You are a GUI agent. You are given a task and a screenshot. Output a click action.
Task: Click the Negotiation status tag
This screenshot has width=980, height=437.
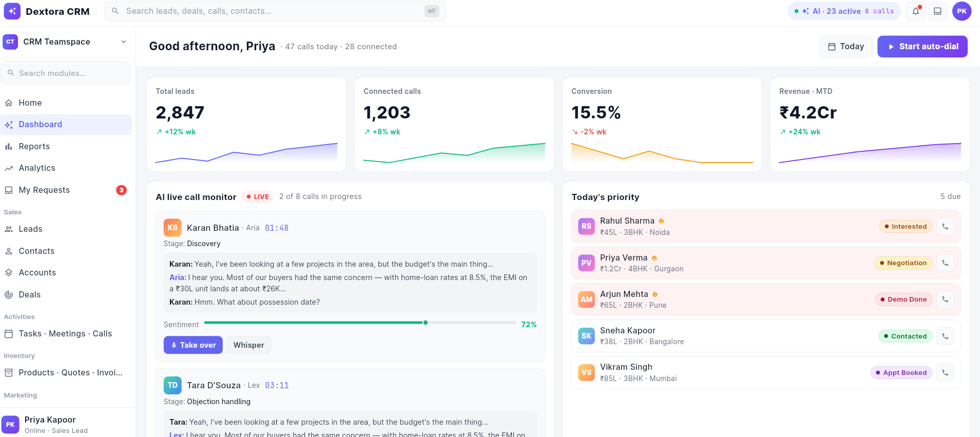tap(903, 263)
